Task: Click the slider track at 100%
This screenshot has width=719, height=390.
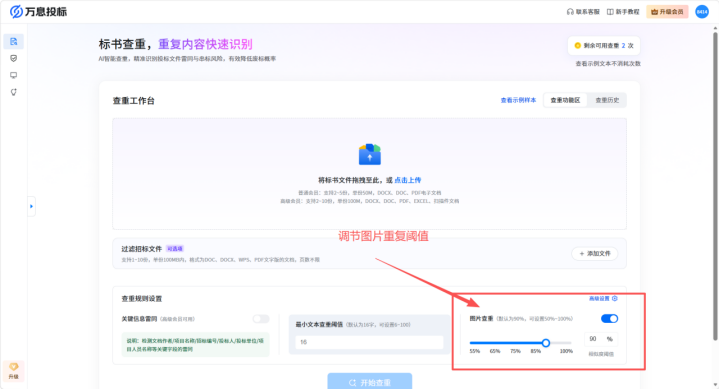Action: pos(570,343)
